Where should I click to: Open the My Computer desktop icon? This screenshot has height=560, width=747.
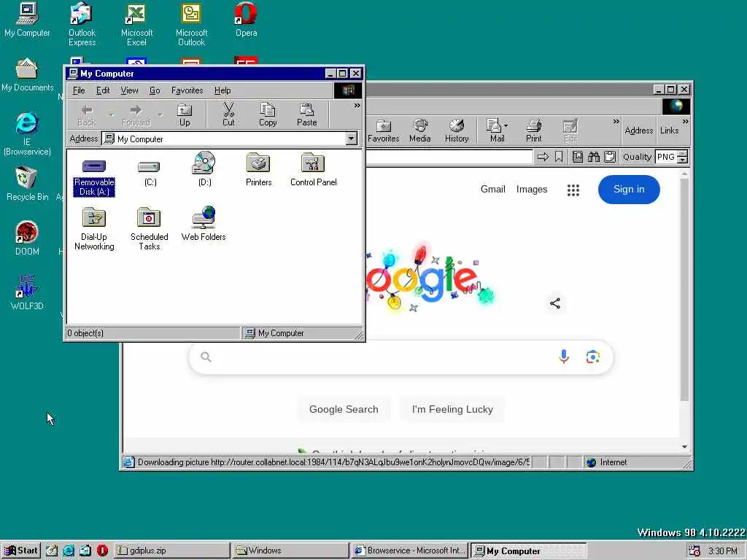coord(27,20)
